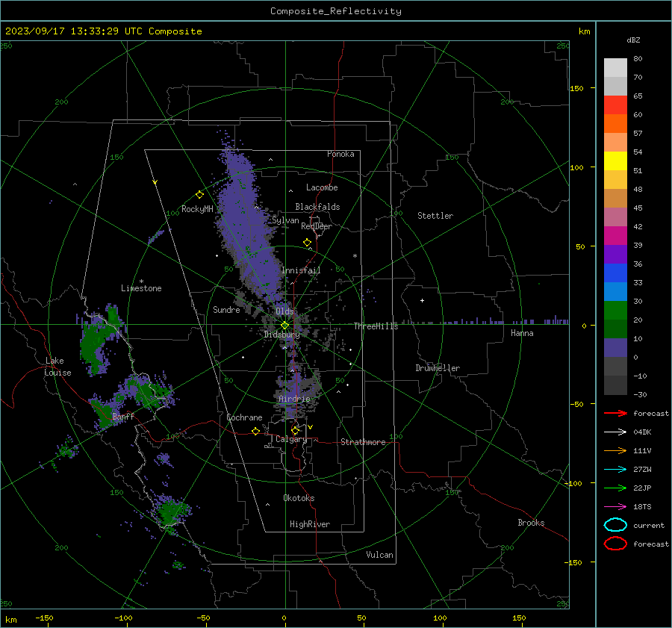Click the Lacombe city label
The width and height of the screenshot is (672, 628).
tap(322, 187)
